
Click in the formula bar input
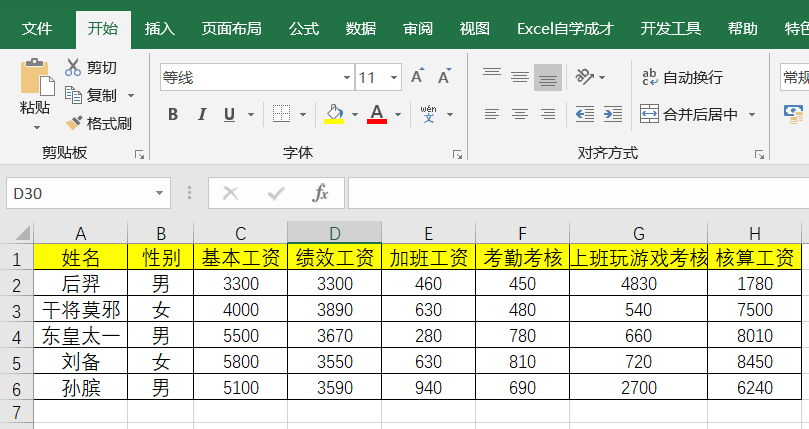578,193
